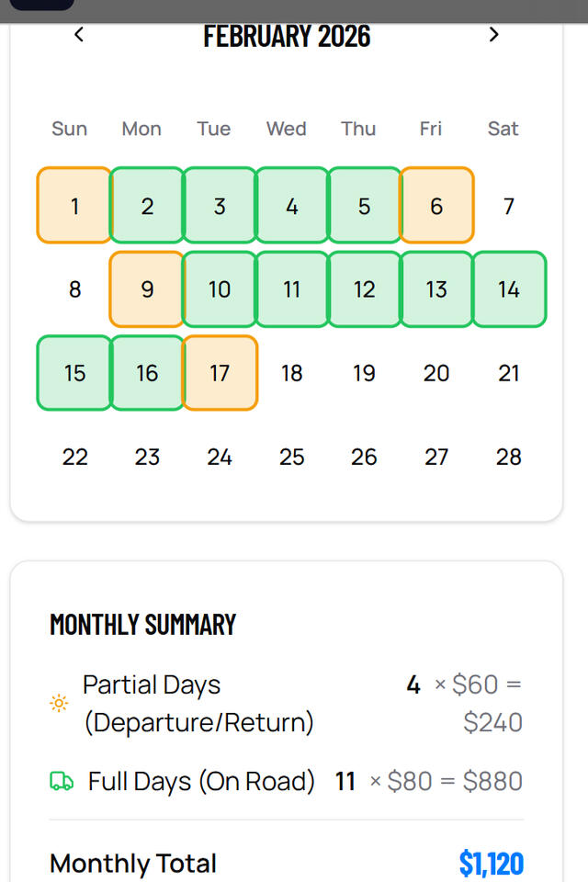Go to the previous month
588x882 pixels.
tap(79, 35)
